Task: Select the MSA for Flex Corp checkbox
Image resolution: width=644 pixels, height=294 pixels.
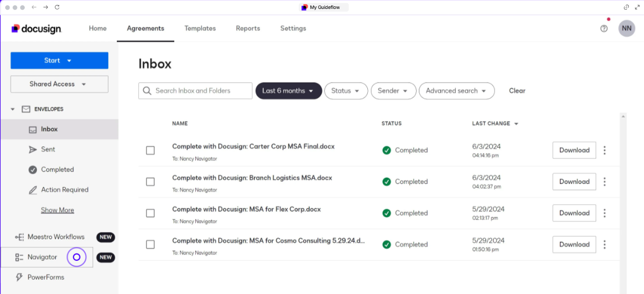Action: pyautogui.click(x=150, y=213)
